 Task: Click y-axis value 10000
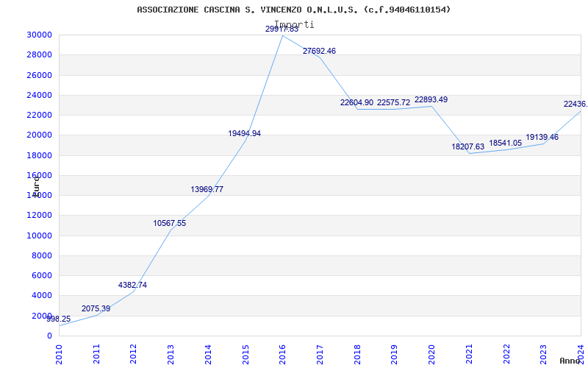click(x=39, y=236)
